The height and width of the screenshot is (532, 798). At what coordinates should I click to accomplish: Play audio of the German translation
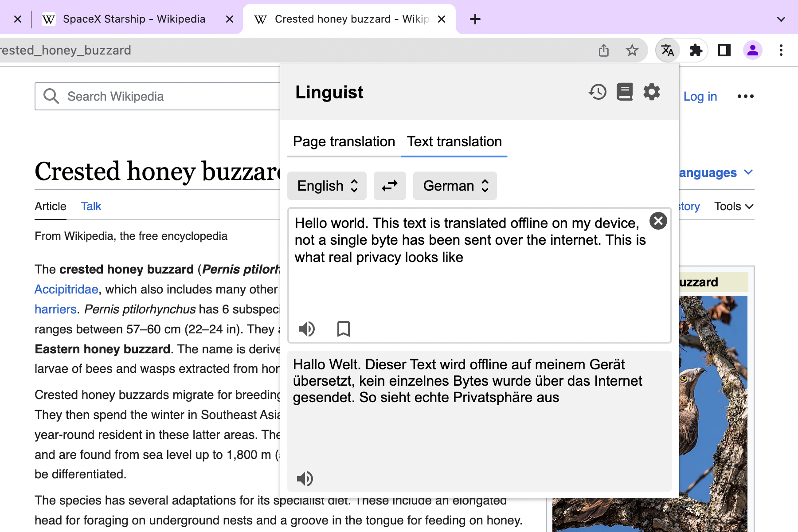306,479
